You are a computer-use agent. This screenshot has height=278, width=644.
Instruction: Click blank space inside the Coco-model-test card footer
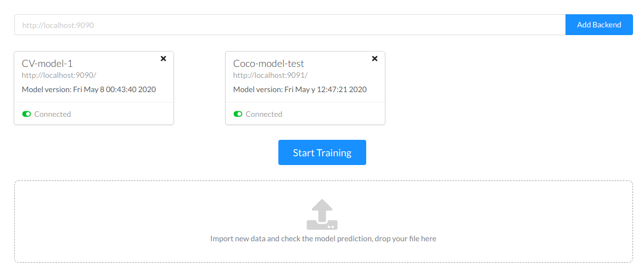(x=338, y=114)
